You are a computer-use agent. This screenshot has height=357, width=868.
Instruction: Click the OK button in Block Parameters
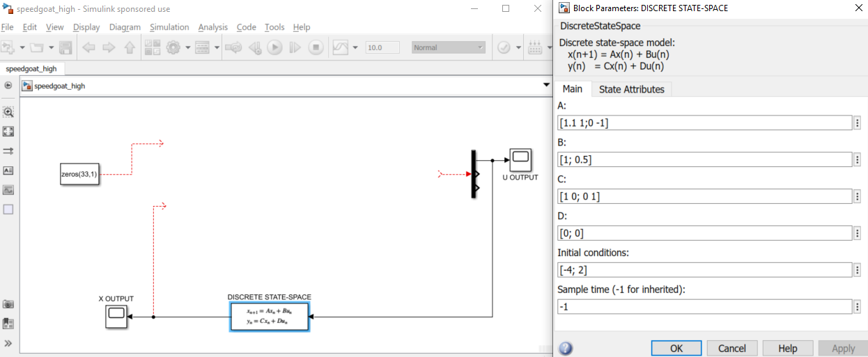click(x=676, y=348)
